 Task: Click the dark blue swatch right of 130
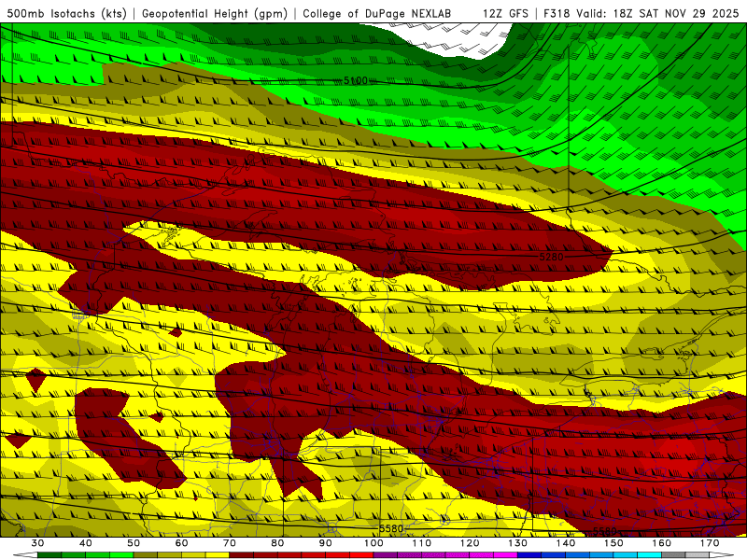529,555
